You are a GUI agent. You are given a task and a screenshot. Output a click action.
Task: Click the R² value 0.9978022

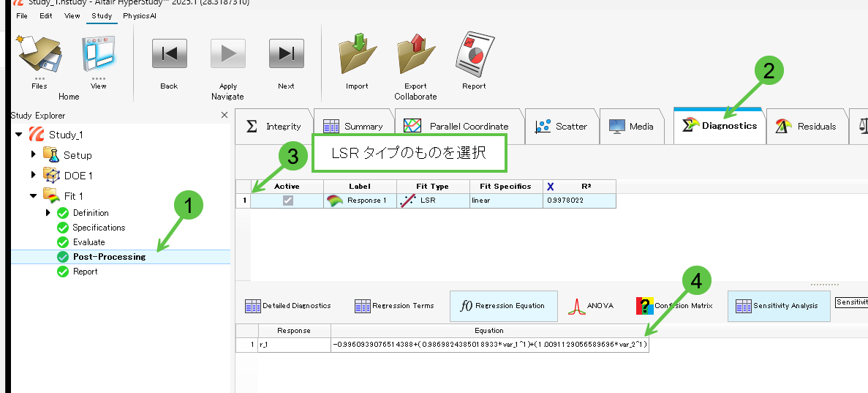tap(579, 201)
